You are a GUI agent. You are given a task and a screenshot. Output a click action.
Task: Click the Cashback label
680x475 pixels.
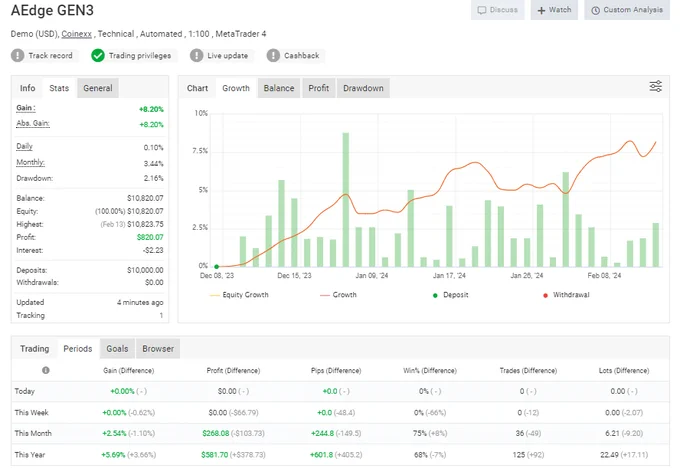click(301, 56)
